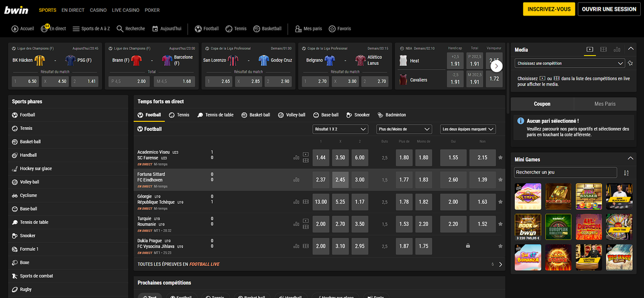Collapse the Media panel chevron
Viewport: 644px width, 298px height.
click(x=631, y=49)
